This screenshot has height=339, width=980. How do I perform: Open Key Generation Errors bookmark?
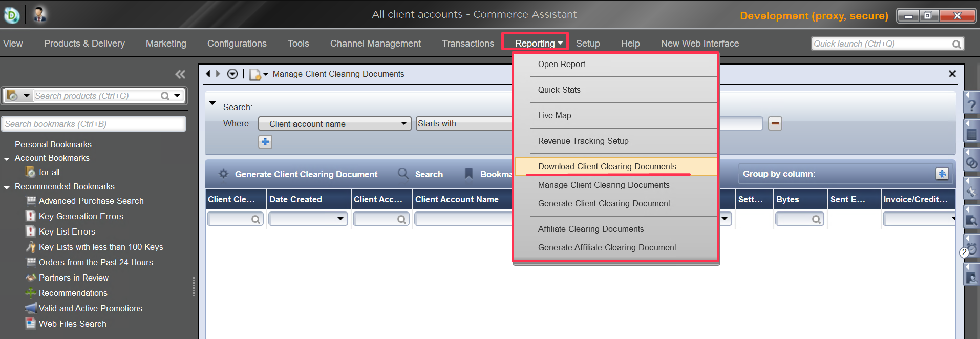pos(81,216)
